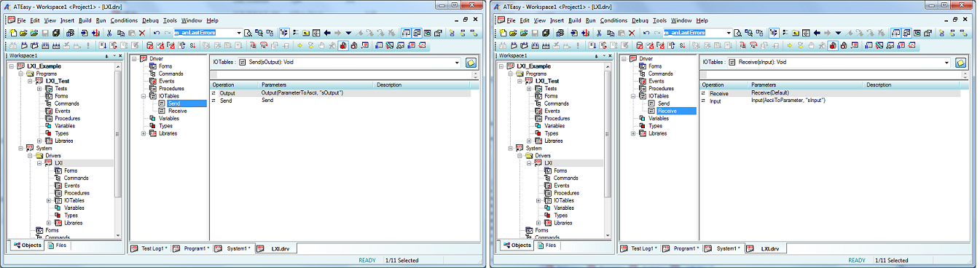Click the yellow Properties button beside the right window's IOTables dropdown
The image size is (980, 268).
pos(961,63)
